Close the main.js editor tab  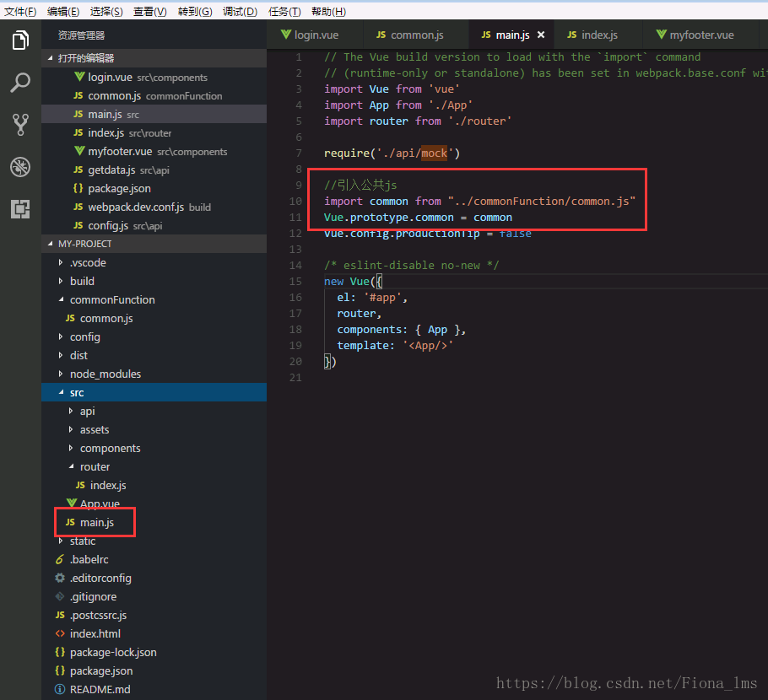541,35
